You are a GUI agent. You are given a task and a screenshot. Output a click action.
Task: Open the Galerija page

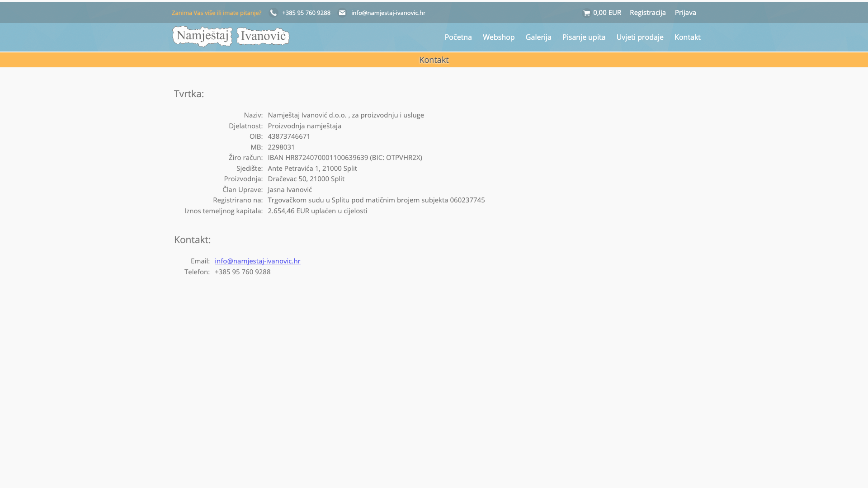(x=538, y=37)
